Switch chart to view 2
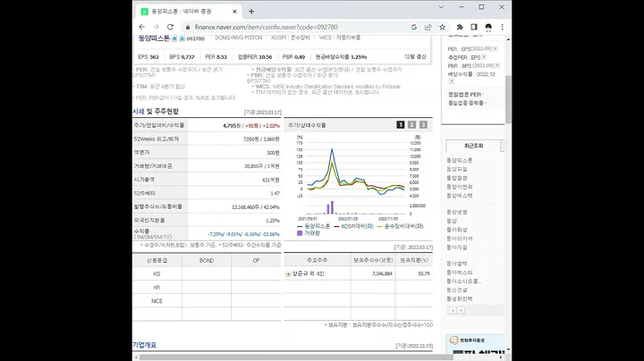This screenshot has height=361, width=644. click(411, 125)
